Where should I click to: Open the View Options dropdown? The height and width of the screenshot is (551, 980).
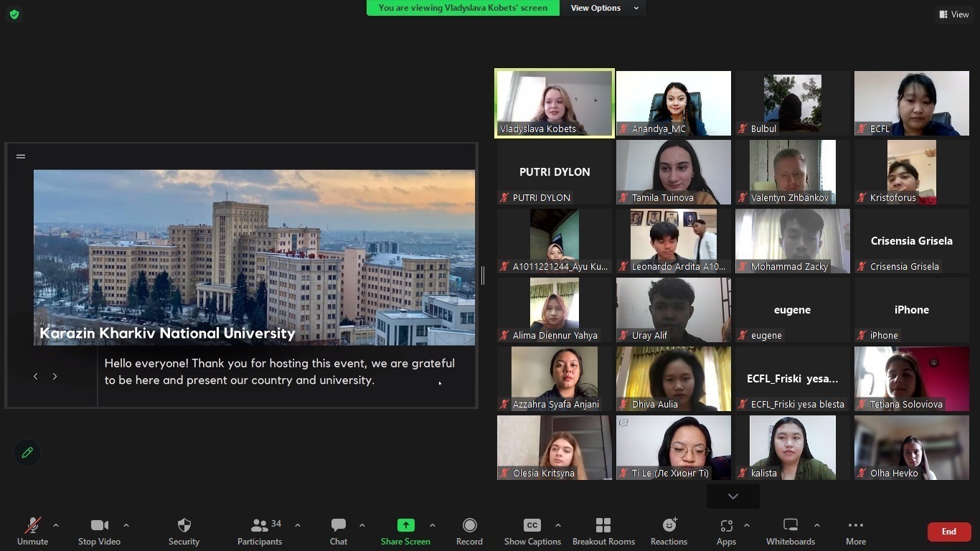[x=603, y=8]
